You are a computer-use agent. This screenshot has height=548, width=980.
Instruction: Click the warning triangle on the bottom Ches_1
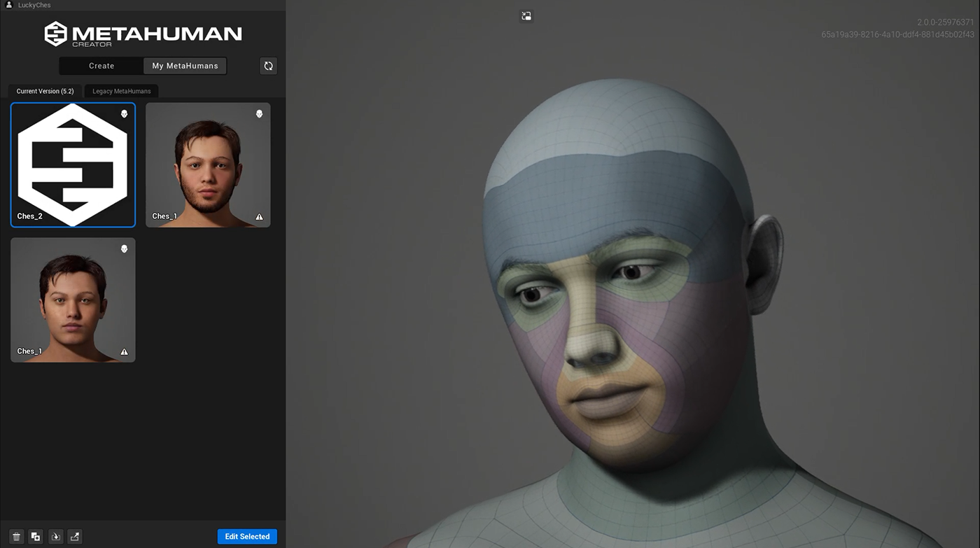coord(124,352)
